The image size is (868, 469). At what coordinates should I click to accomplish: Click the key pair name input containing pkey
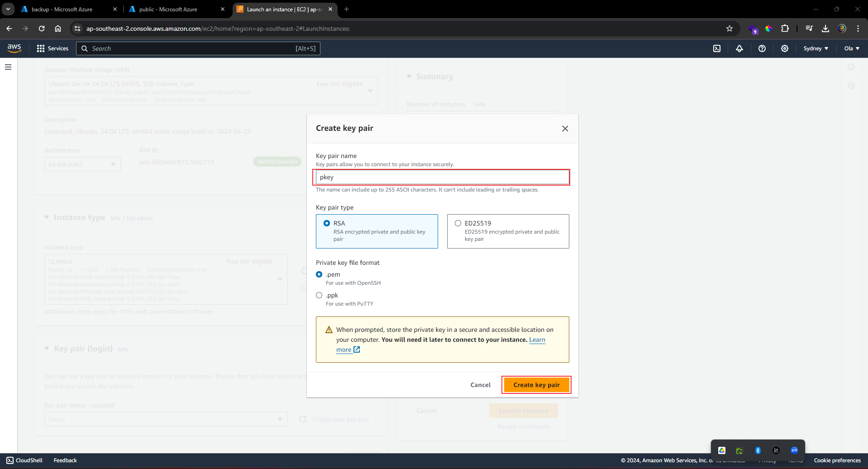tap(441, 177)
